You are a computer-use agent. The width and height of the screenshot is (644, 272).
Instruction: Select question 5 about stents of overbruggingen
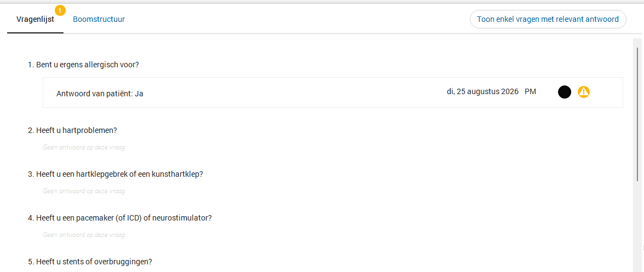click(x=90, y=262)
